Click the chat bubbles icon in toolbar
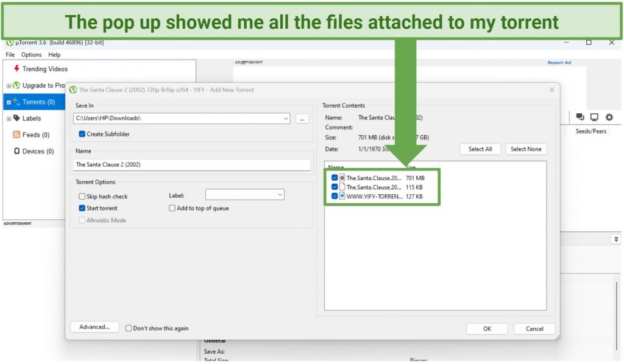The height and width of the screenshot is (364, 624). pos(580,117)
